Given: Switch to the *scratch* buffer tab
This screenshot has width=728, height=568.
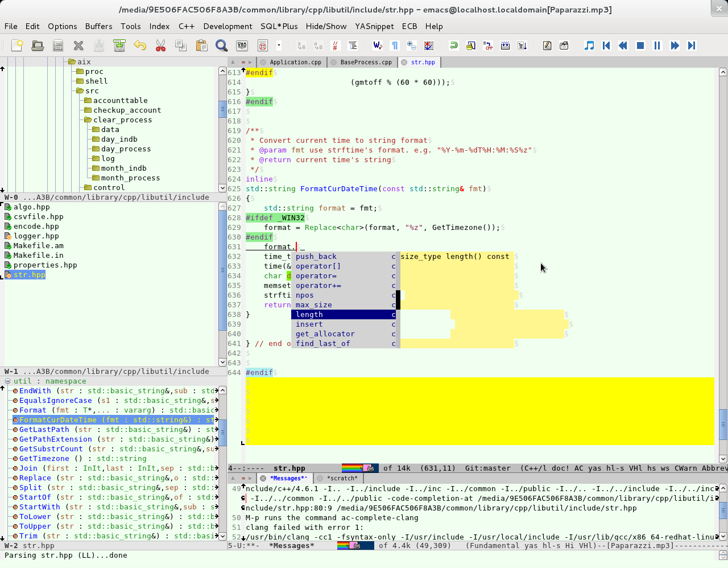Looking at the screenshot, I should click(x=342, y=478).
